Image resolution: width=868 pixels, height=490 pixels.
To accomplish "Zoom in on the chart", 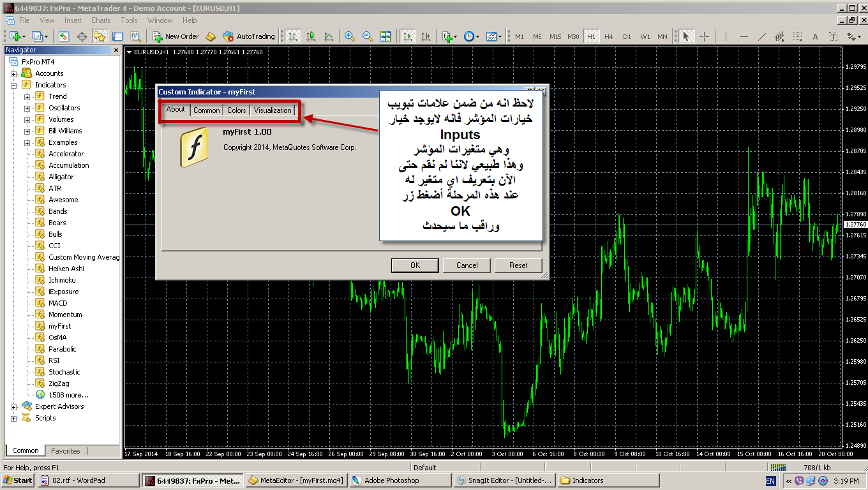I will (x=350, y=36).
